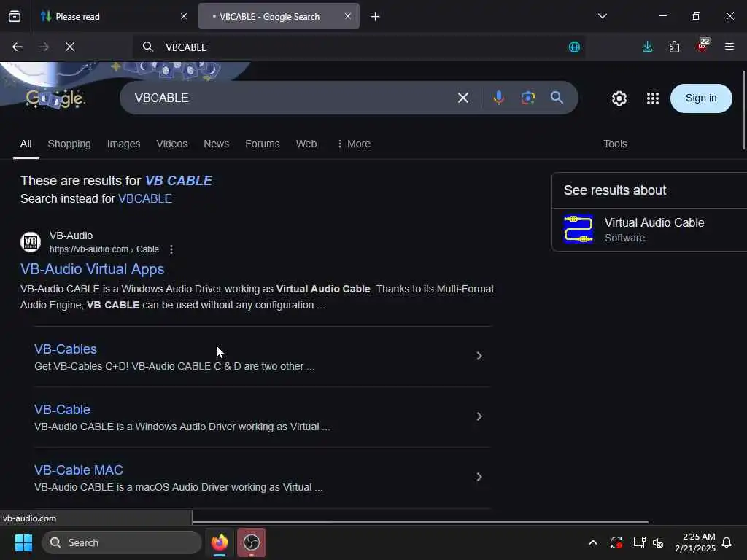Open the Firefox downloads panel
The height and width of the screenshot is (560, 747).
(647, 47)
